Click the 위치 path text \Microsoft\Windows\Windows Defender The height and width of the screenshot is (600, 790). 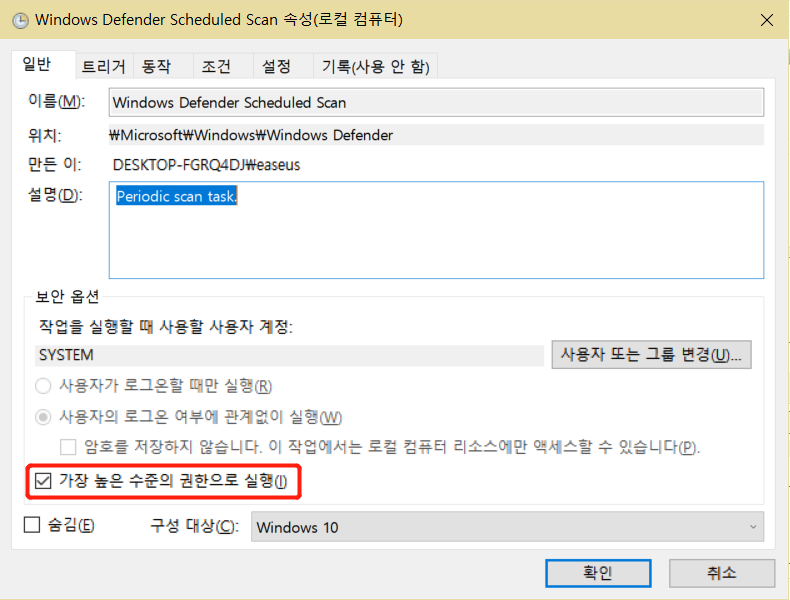tap(251, 135)
